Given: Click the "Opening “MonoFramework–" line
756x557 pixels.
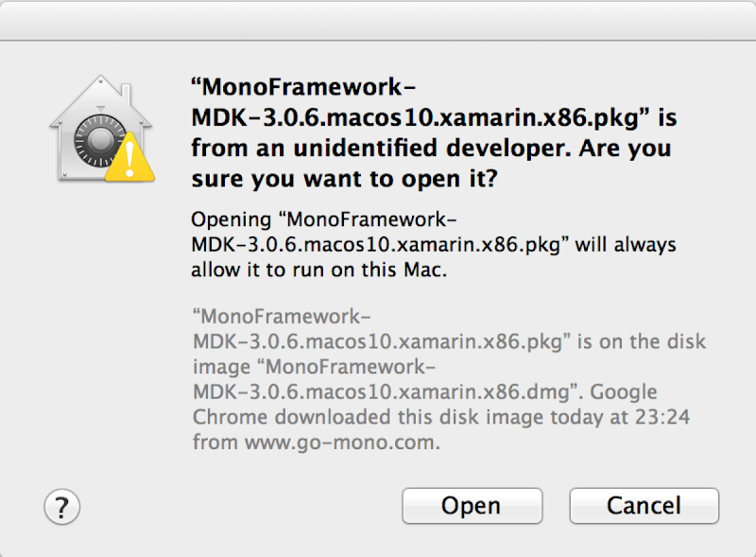Looking at the screenshot, I should click(x=323, y=219).
